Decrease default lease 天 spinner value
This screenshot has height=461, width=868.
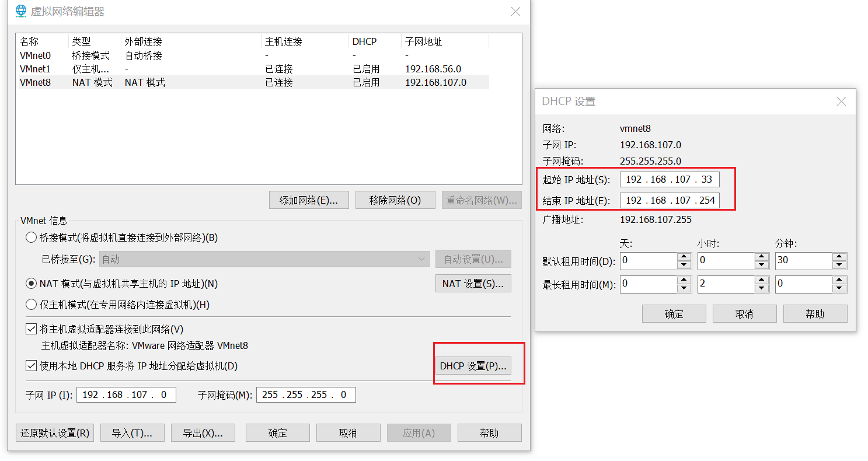tap(684, 265)
